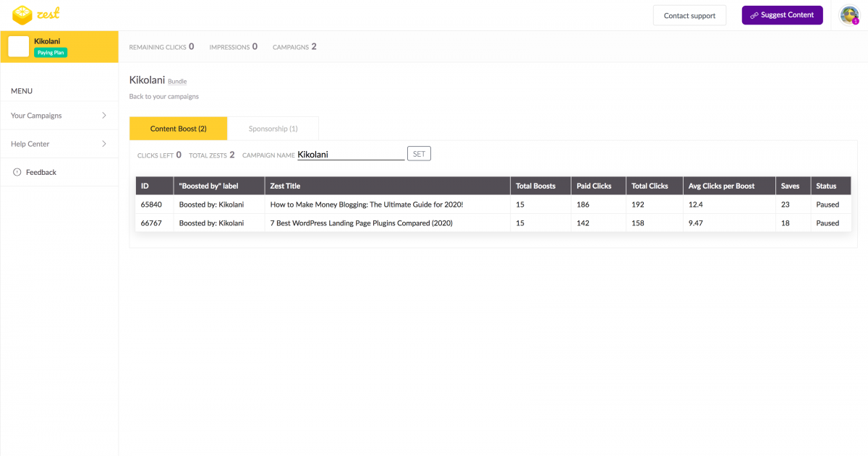Expand the Help Center chevron arrow
868x456 pixels.
point(104,144)
